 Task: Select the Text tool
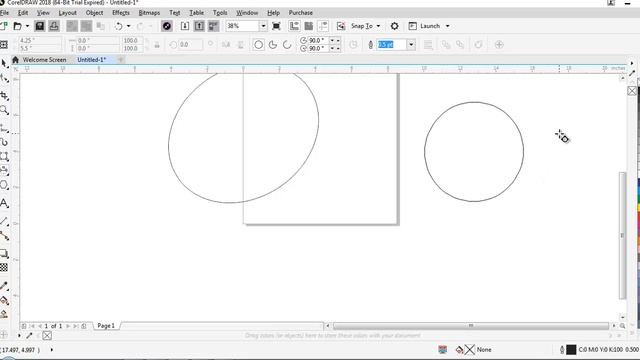(4, 203)
